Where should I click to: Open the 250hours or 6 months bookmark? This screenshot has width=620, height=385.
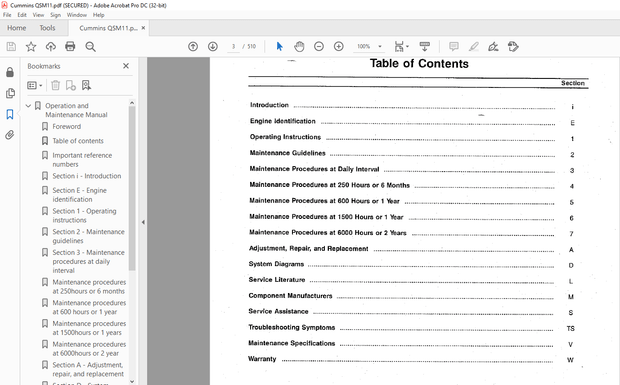tap(89, 287)
